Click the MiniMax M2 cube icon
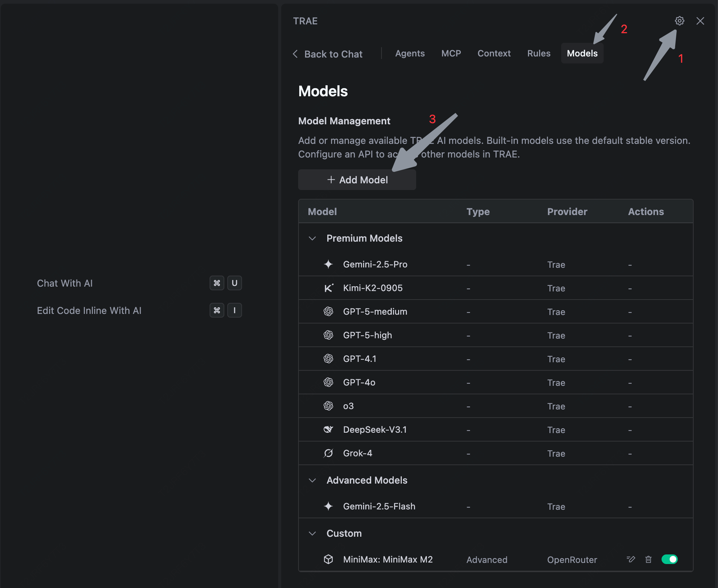This screenshot has height=588, width=718. pyautogui.click(x=328, y=559)
